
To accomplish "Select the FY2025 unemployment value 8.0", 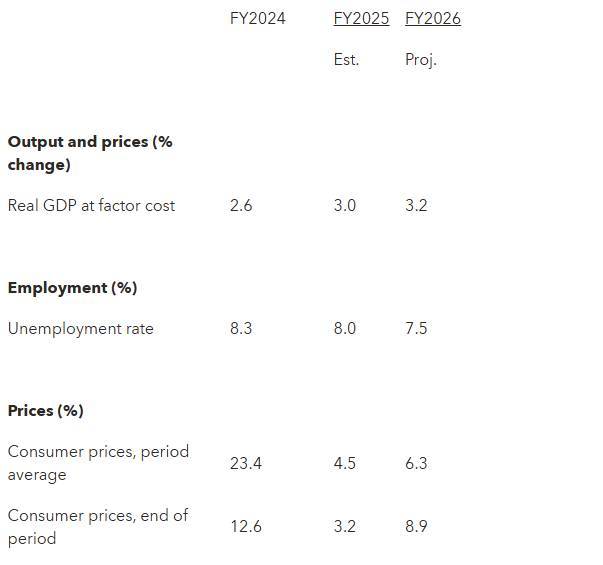I will pyautogui.click(x=345, y=328).
